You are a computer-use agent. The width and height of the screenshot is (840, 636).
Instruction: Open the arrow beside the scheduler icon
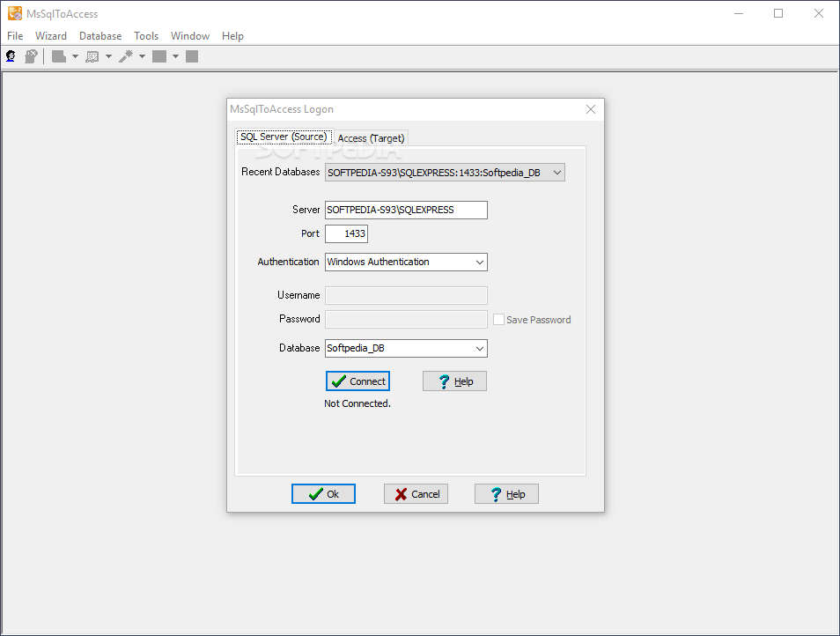click(x=108, y=56)
